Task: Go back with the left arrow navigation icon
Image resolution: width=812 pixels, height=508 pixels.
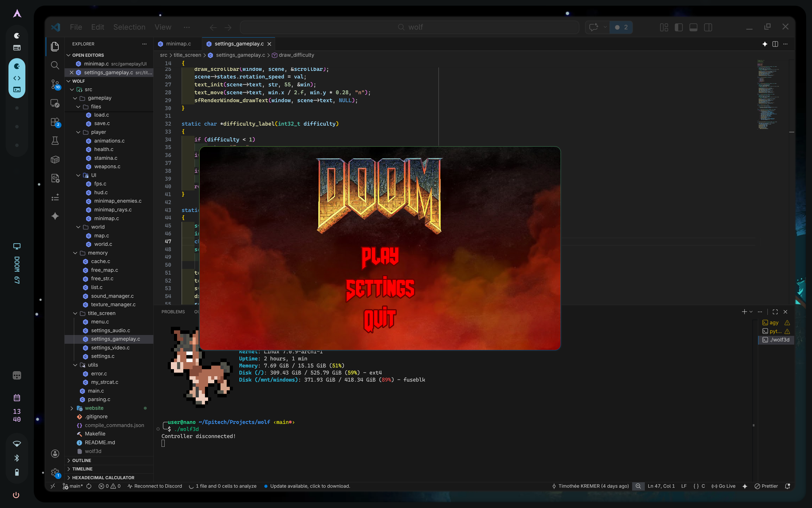Action: pyautogui.click(x=213, y=27)
